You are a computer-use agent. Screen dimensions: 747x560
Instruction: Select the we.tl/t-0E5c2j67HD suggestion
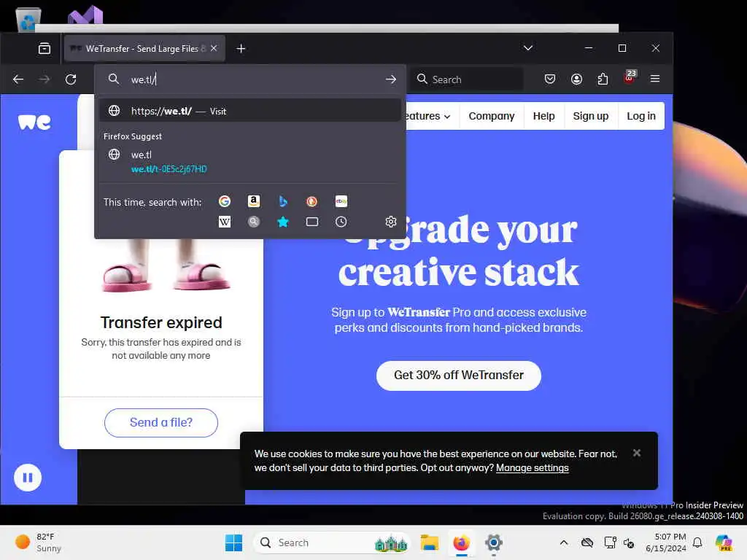click(250, 161)
